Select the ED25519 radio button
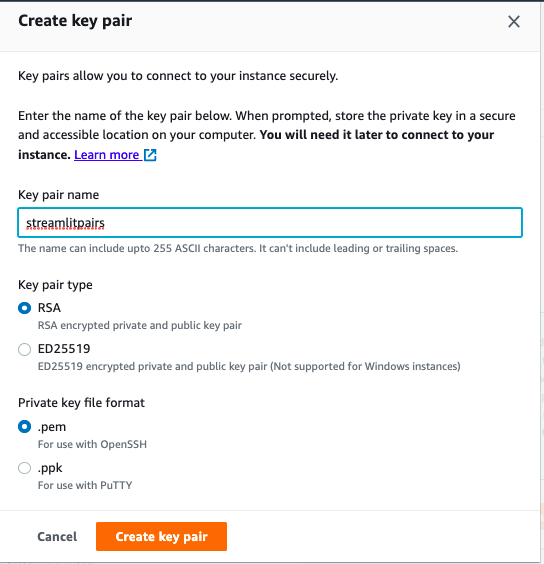Viewport: 544px width, 564px height. point(24,349)
